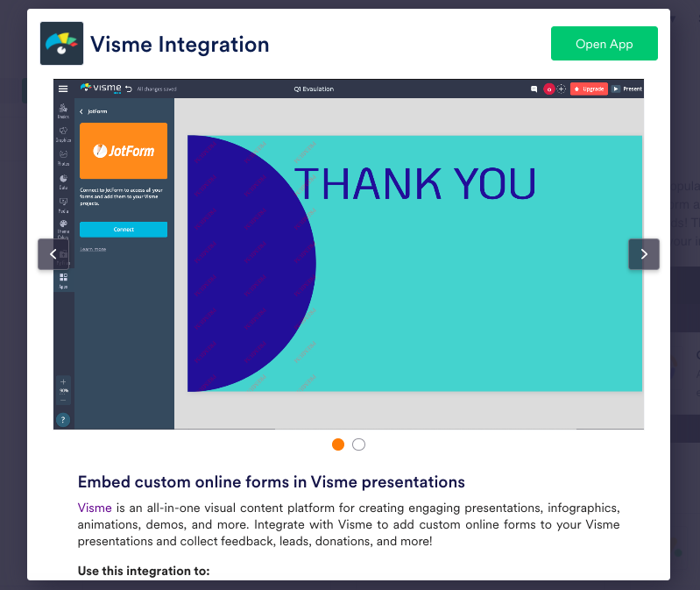This screenshot has width=700, height=590.
Task: Click the heading Embed custom online forms
Action: [x=272, y=482]
